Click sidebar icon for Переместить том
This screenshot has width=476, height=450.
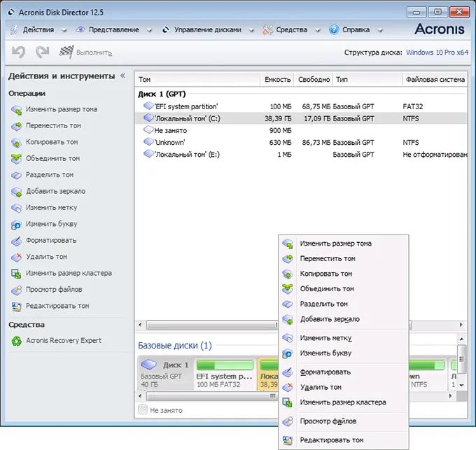pos(16,126)
